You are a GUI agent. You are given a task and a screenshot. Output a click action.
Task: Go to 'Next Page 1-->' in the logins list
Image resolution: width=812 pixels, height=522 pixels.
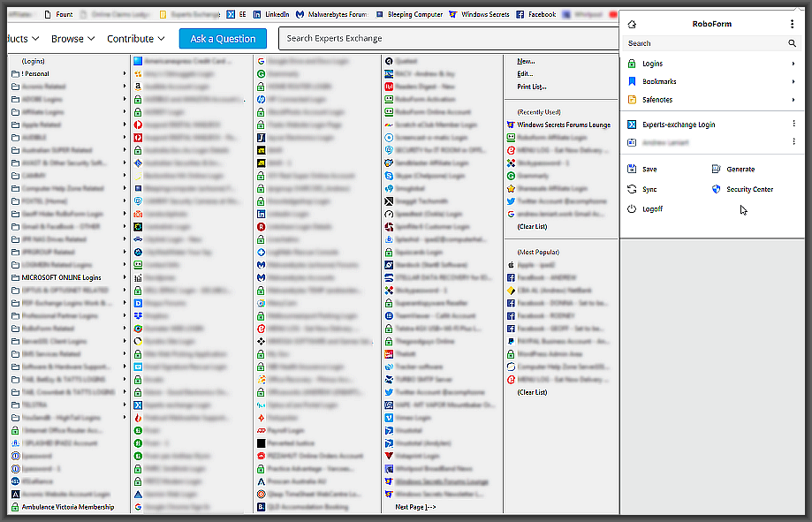pyautogui.click(x=415, y=507)
